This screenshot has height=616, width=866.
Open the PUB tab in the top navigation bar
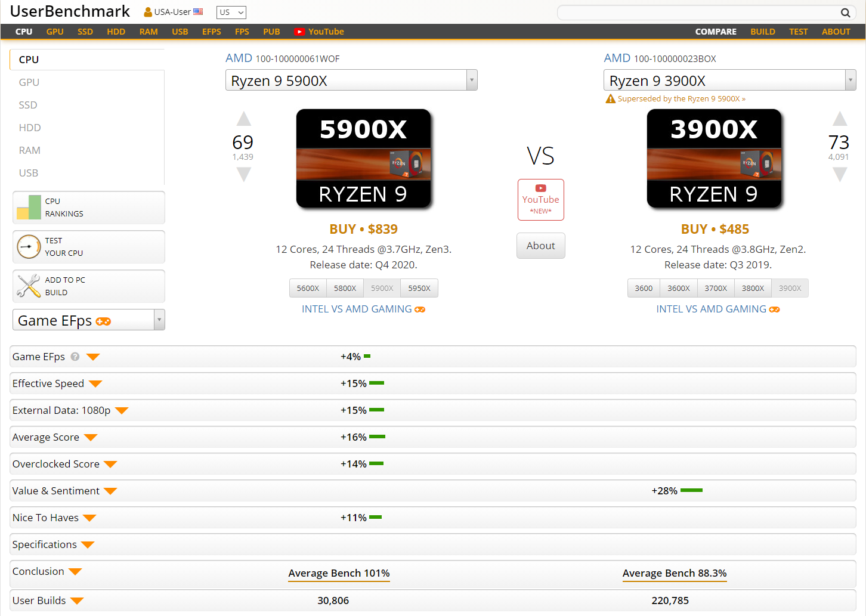click(x=271, y=32)
